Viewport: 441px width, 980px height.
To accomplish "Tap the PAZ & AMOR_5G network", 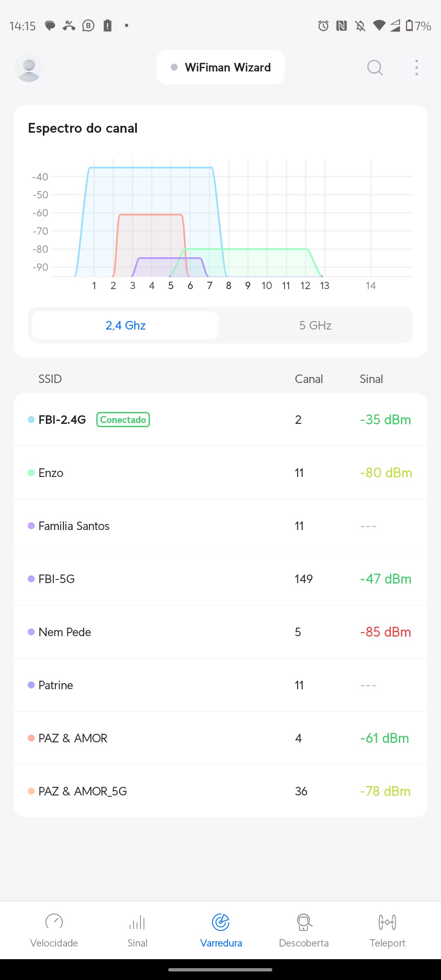I will coord(220,791).
